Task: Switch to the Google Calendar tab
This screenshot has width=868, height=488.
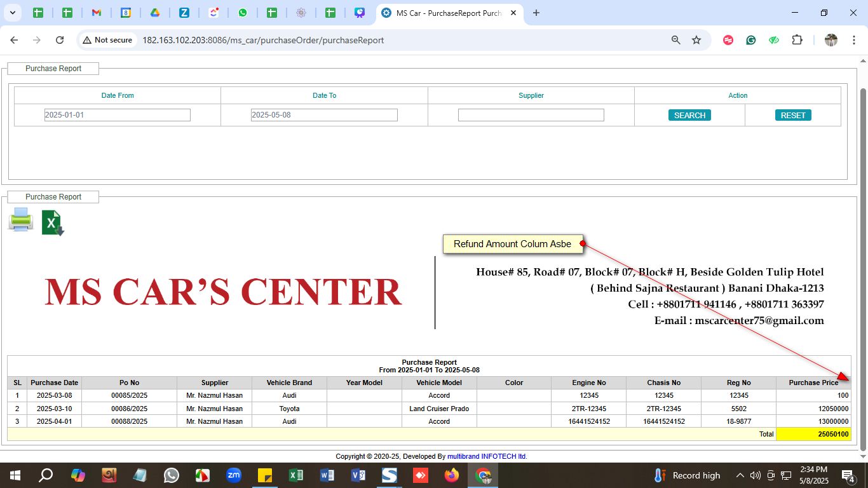Action: pos(125,13)
